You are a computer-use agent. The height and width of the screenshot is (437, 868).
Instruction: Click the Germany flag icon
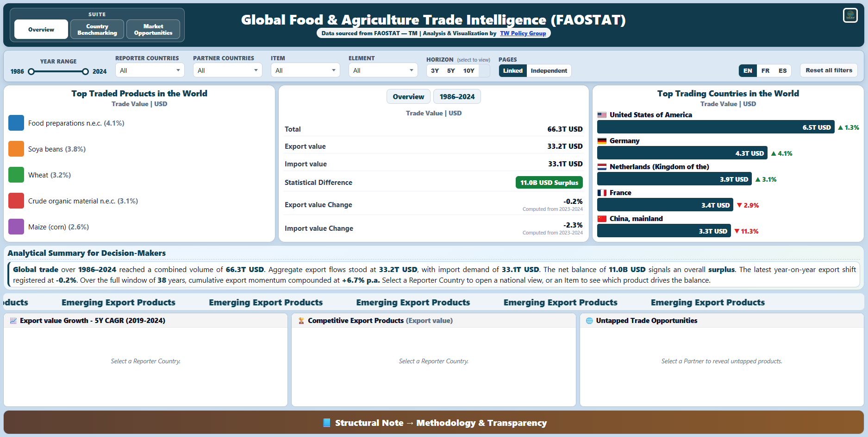tap(602, 141)
